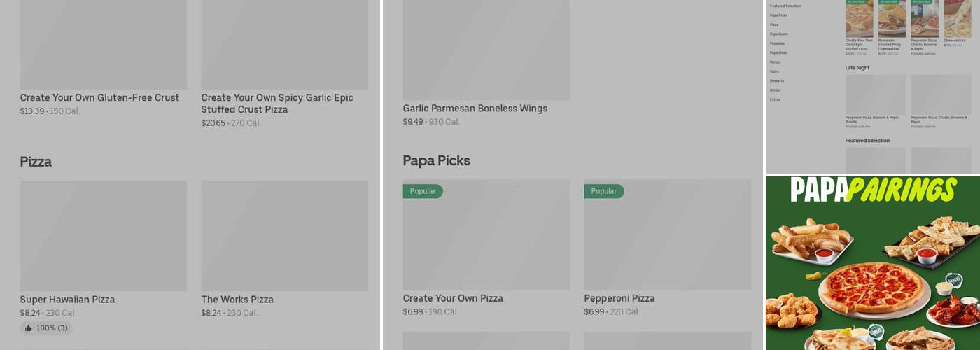Open Create Your Own Spicy Garlic Epic Stuffed Crust Pizza
Screen dimensions: 980x350
coord(277,104)
